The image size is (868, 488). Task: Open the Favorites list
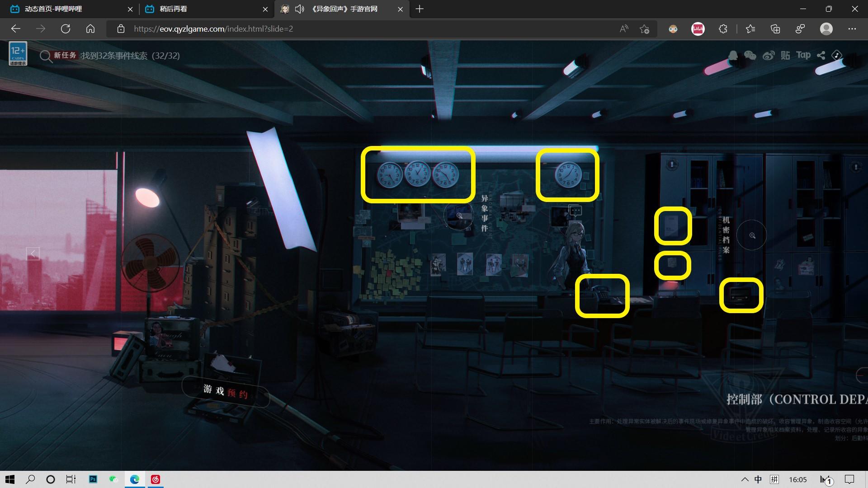click(750, 29)
